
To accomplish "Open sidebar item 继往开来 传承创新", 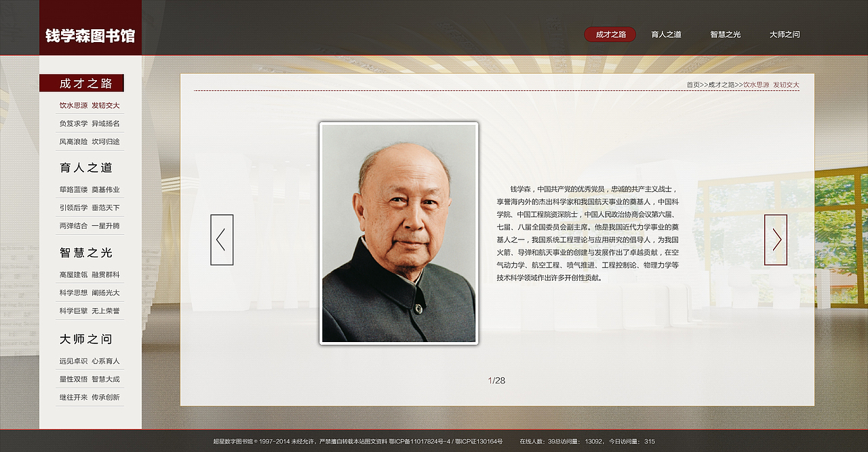I will [x=90, y=397].
